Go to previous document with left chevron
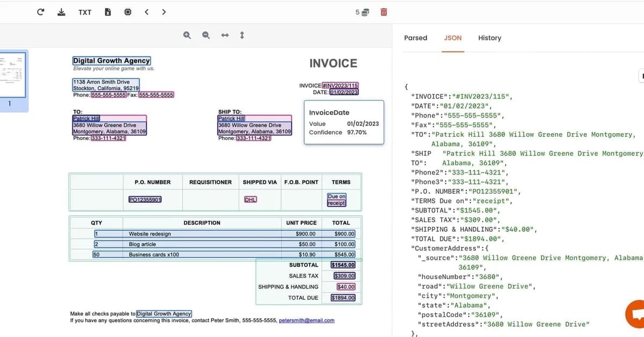This screenshot has width=644, height=337. pyautogui.click(x=147, y=12)
